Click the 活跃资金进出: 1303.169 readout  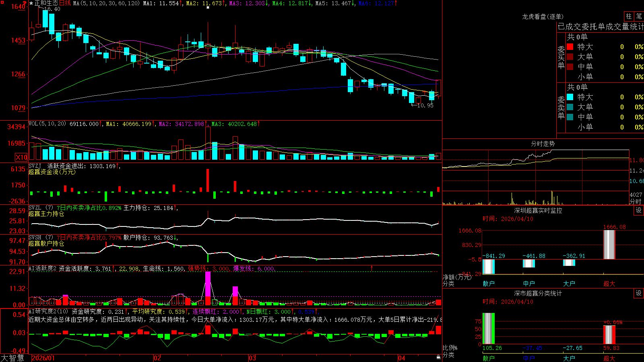[81, 166]
